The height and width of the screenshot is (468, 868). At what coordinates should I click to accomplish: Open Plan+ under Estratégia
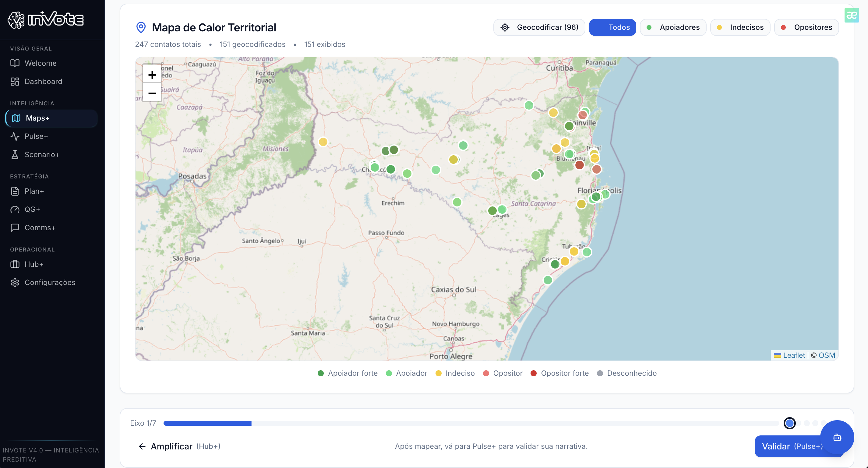coord(51,191)
